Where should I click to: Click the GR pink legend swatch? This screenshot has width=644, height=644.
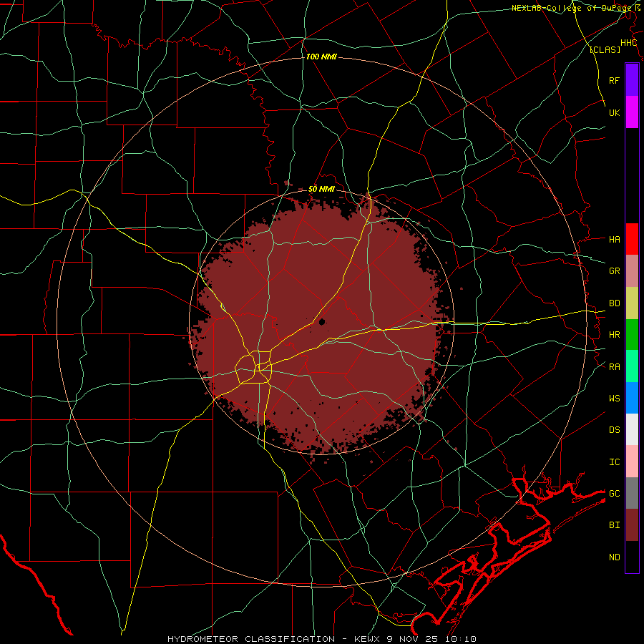632,271
